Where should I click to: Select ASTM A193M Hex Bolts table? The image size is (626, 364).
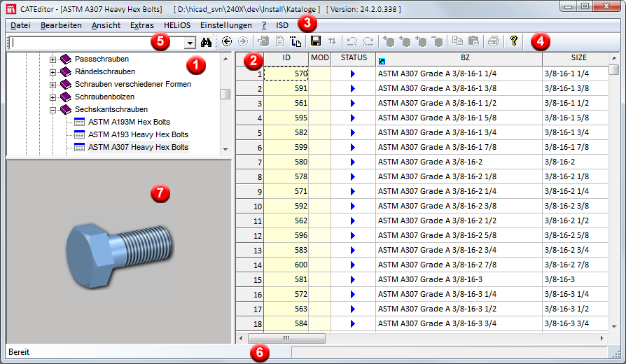coord(129,122)
